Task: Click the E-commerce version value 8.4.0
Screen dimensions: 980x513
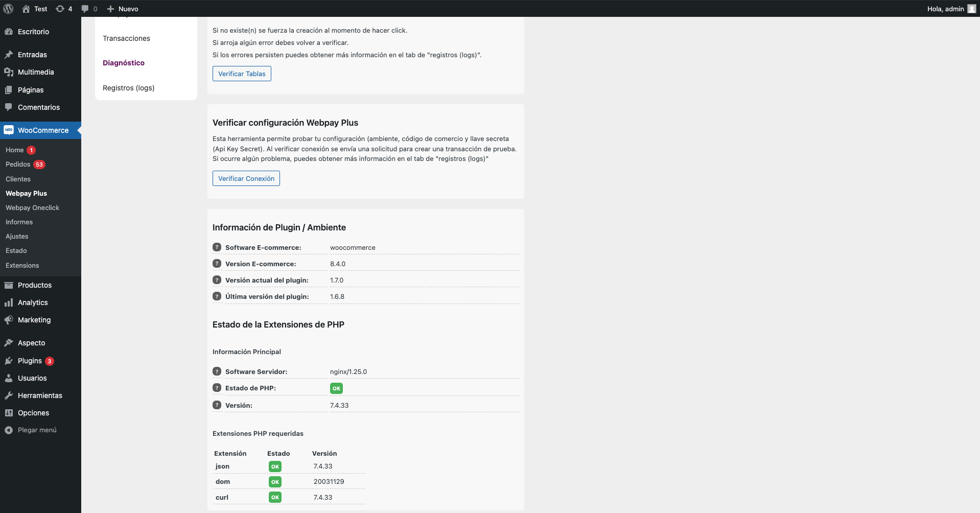Action: [x=338, y=264]
